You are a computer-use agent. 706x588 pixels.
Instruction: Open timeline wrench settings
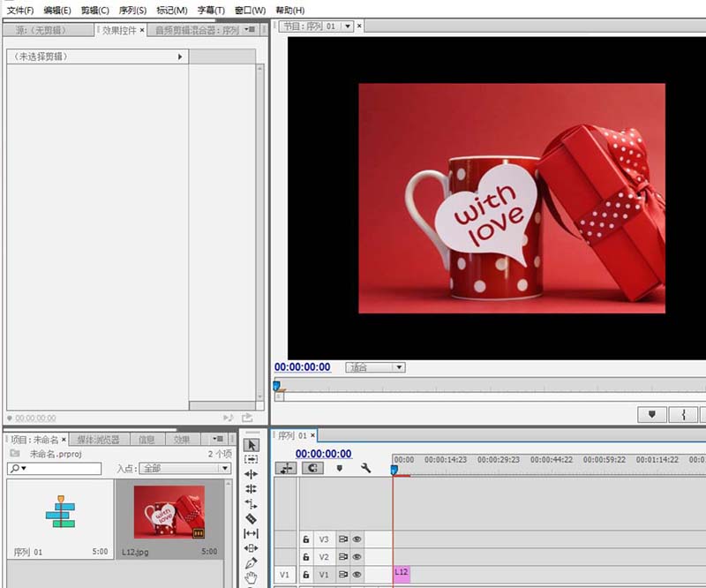pos(366,468)
